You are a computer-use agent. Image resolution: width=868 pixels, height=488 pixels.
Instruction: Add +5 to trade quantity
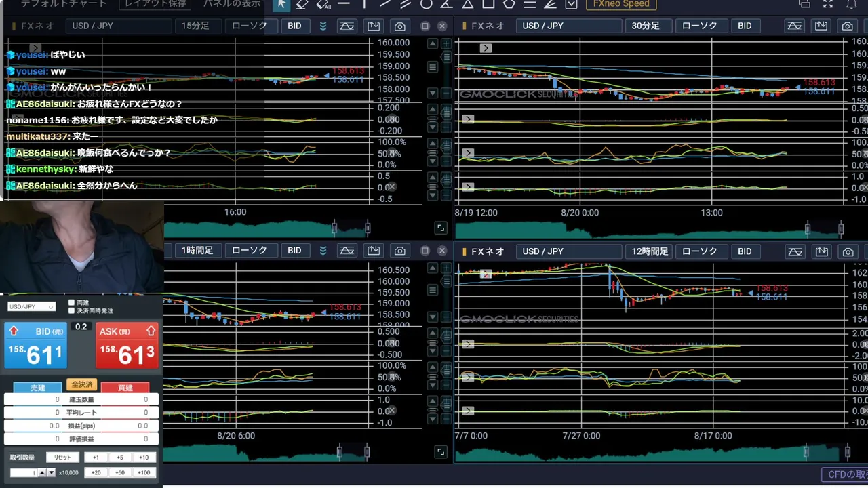(119, 457)
